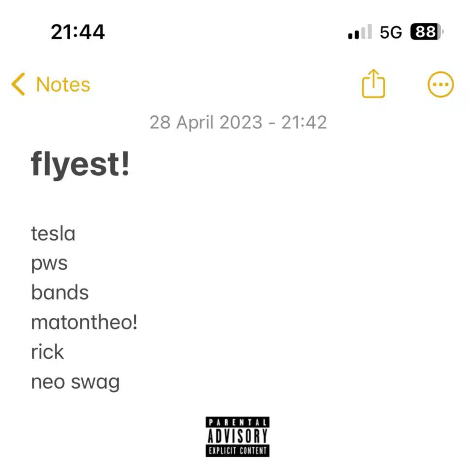
Task: Open the more options ellipsis menu
Action: (441, 85)
